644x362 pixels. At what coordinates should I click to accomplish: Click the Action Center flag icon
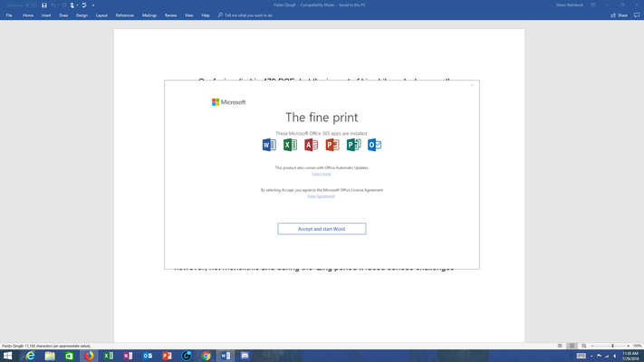point(600,357)
